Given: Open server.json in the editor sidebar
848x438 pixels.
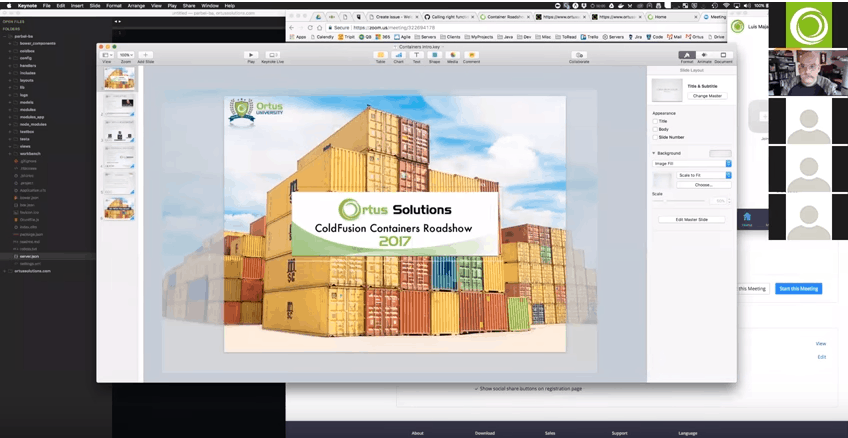Looking at the screenshot, I should (x=29, y=256).
